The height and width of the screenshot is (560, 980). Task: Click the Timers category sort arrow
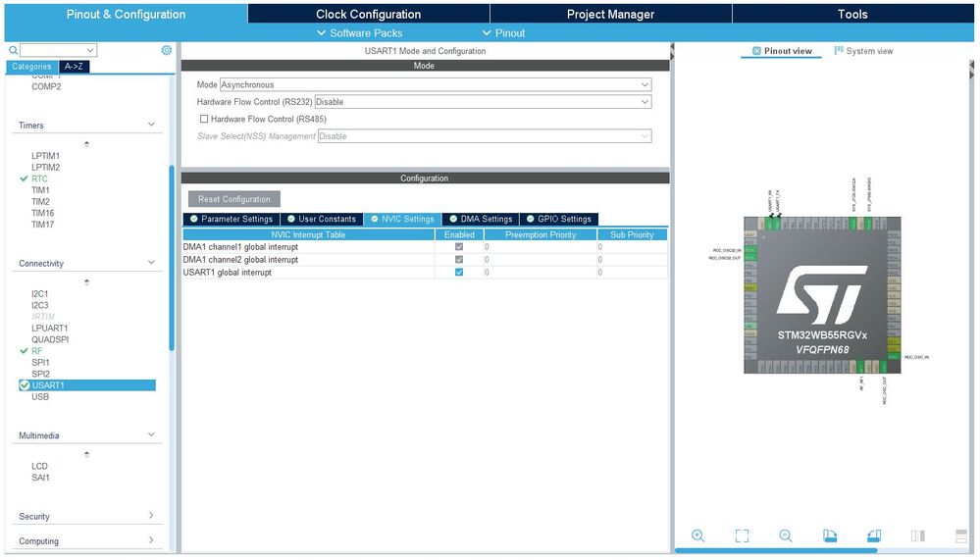tap(87, 144)
